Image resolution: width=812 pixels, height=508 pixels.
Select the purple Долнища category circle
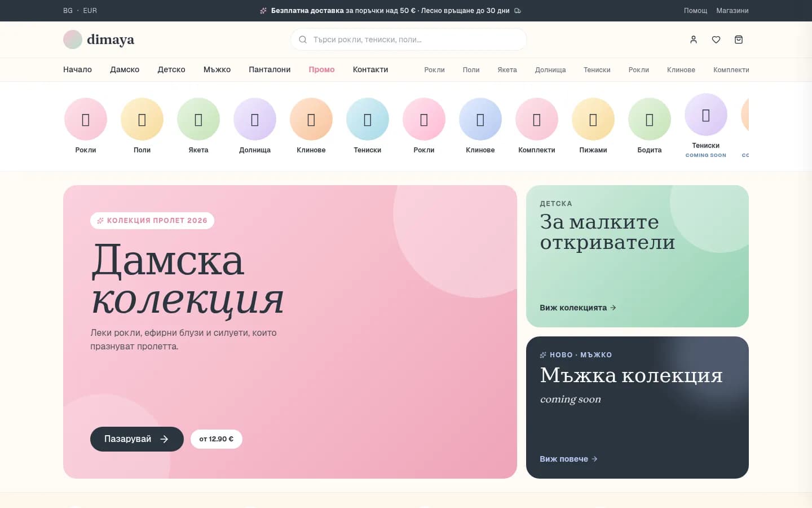pyautogui.click(x=255, y=119)
